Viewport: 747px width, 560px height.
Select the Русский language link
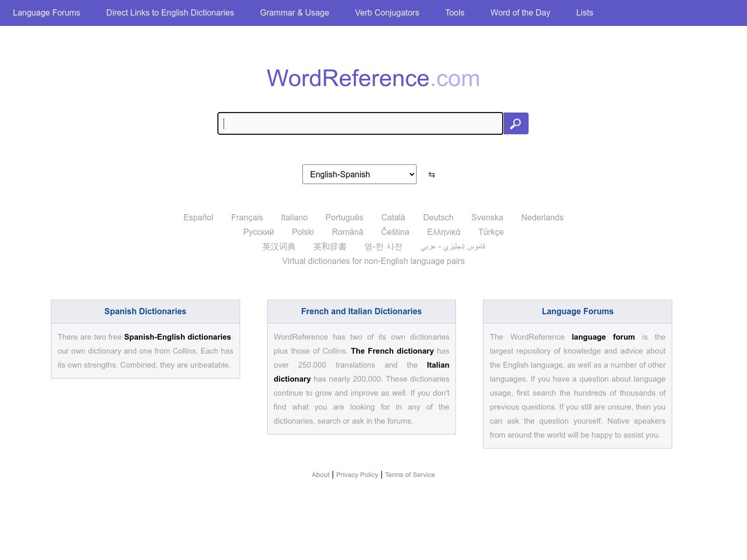(x=258, y=232)
